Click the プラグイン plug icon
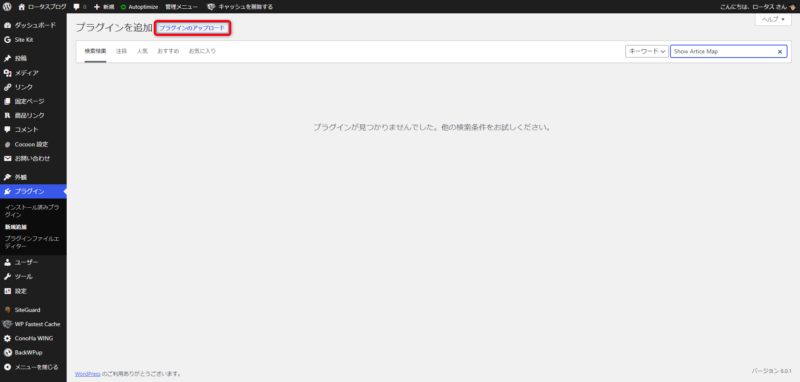The height and width of the screenshot is (382, 800). (8, 192)
